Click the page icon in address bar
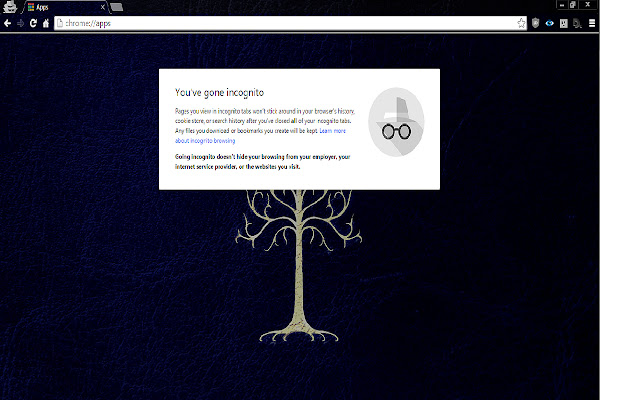Viewport: 640px width, 400px height. pyautogui.click(x=60, y=23)
